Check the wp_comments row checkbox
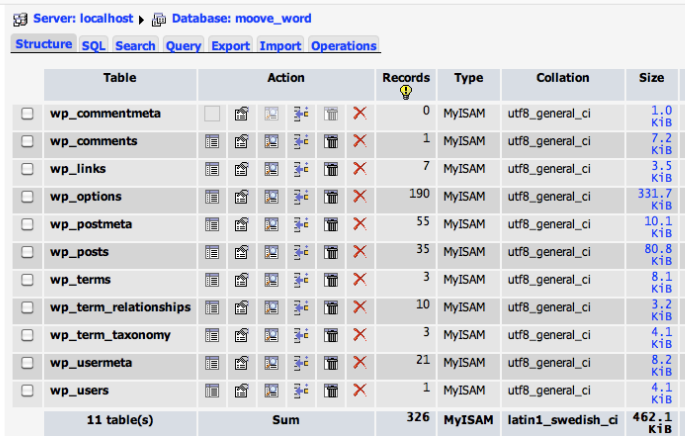The width and height of the screenshot is (685, 436). [x=27, y=141]
